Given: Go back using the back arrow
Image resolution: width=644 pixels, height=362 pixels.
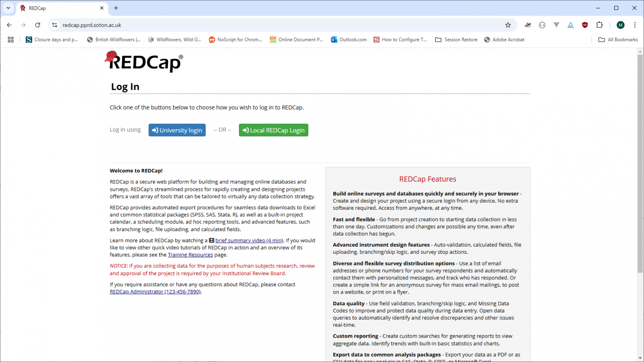Looking at the screenshot, I should [9, 25].
